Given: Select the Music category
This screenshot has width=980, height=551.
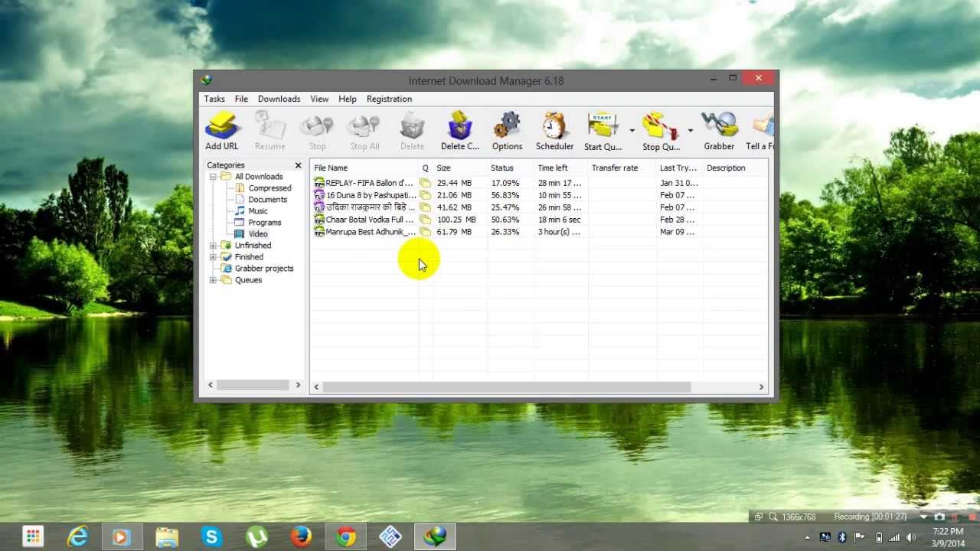Looking at the screenshot, I should 258,211.
